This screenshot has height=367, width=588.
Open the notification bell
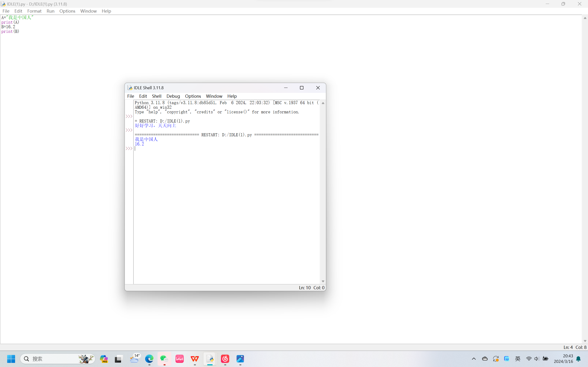tap(579, 359)
